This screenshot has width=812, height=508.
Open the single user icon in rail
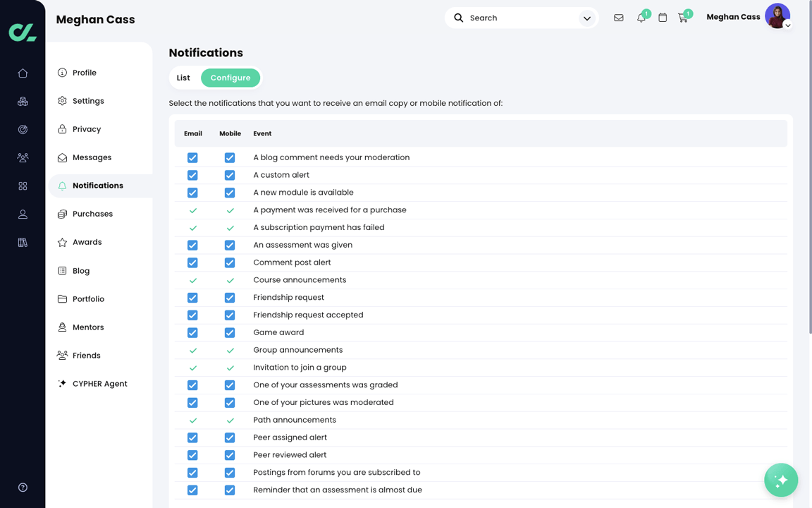pos(23,214)
